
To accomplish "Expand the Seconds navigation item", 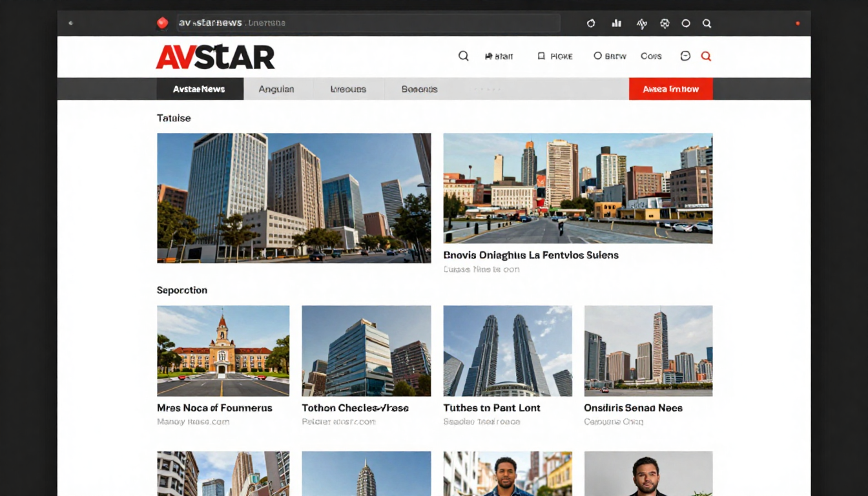I will point(418,88).
